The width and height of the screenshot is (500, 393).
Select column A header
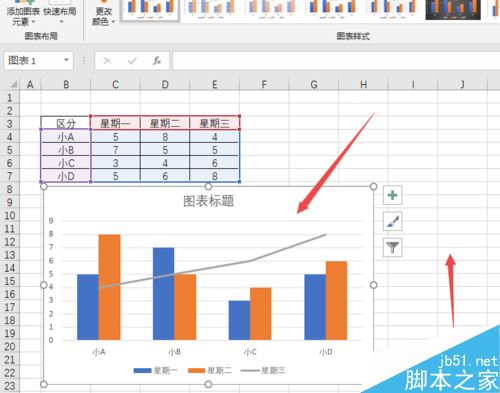point(30,85)
